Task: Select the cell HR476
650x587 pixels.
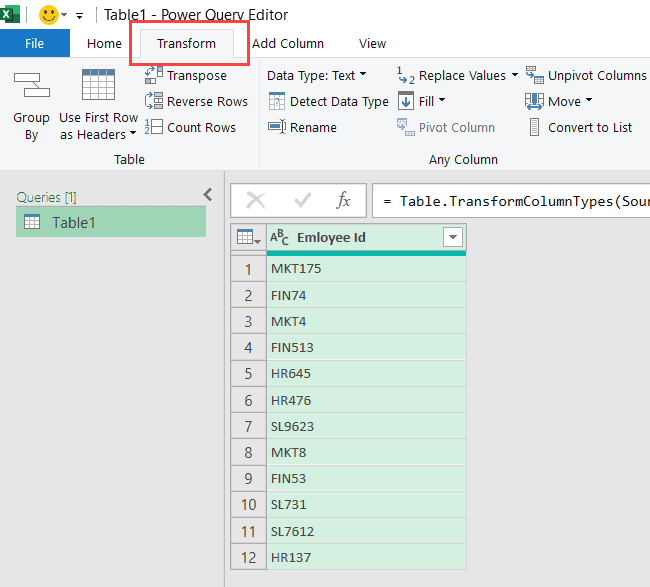Action: pos(366,400)
